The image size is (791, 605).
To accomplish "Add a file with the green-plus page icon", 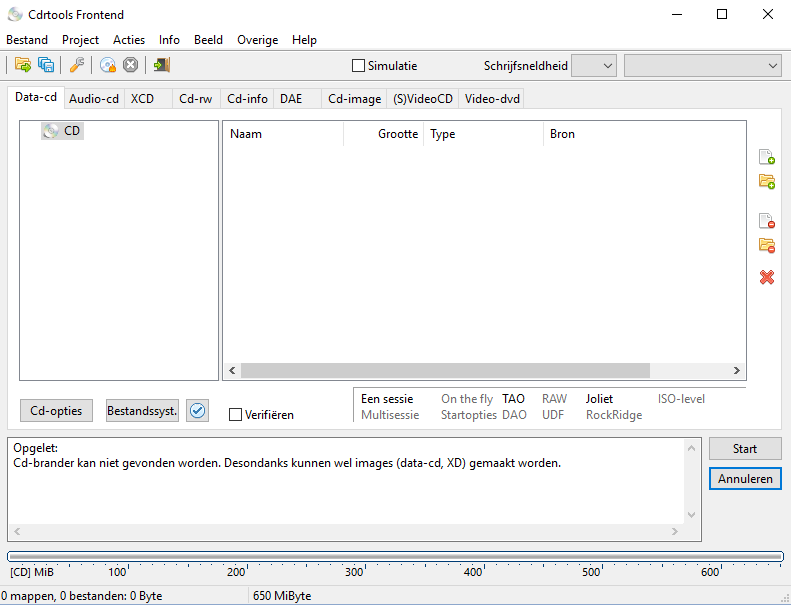I will [x=767, y=156].
